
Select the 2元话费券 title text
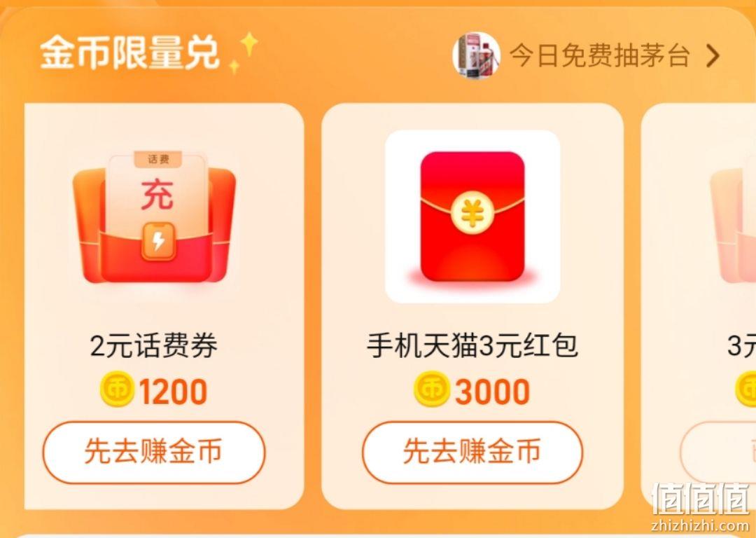[x=154, y=346]
